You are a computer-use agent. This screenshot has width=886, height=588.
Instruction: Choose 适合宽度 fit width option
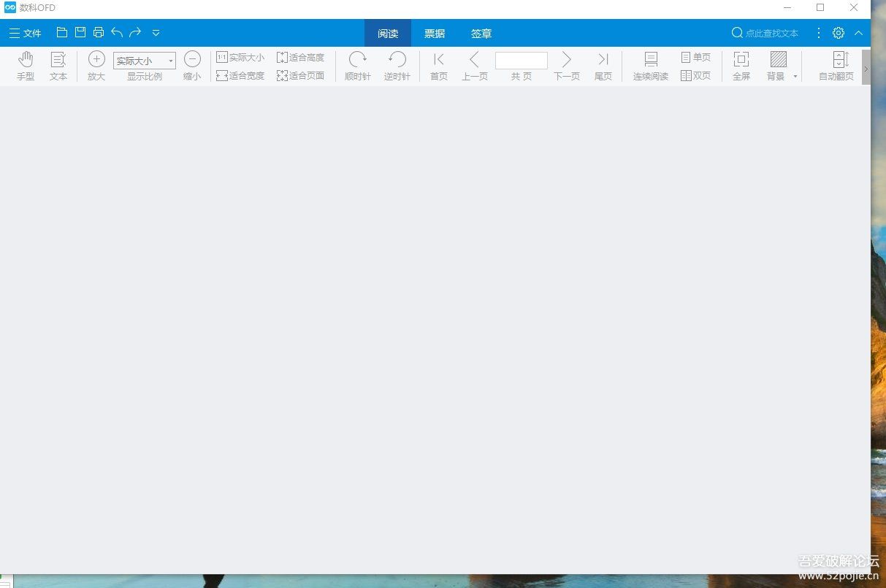coord(240,75)
